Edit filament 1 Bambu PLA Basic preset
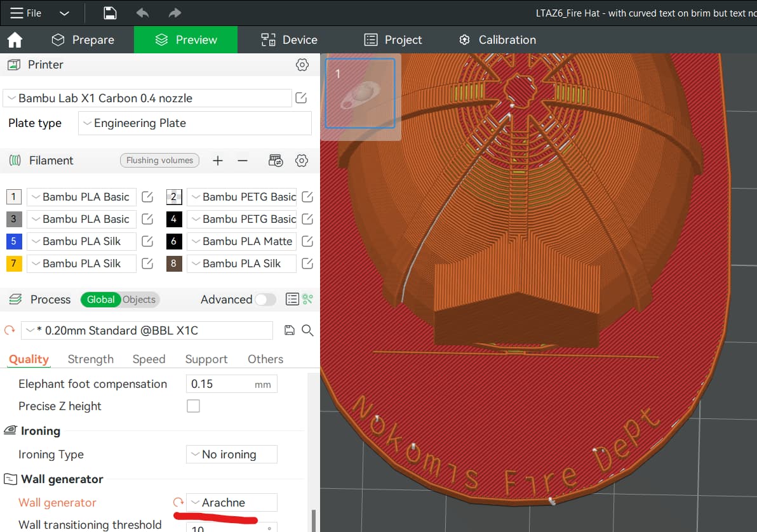 (x=147, y=197)
